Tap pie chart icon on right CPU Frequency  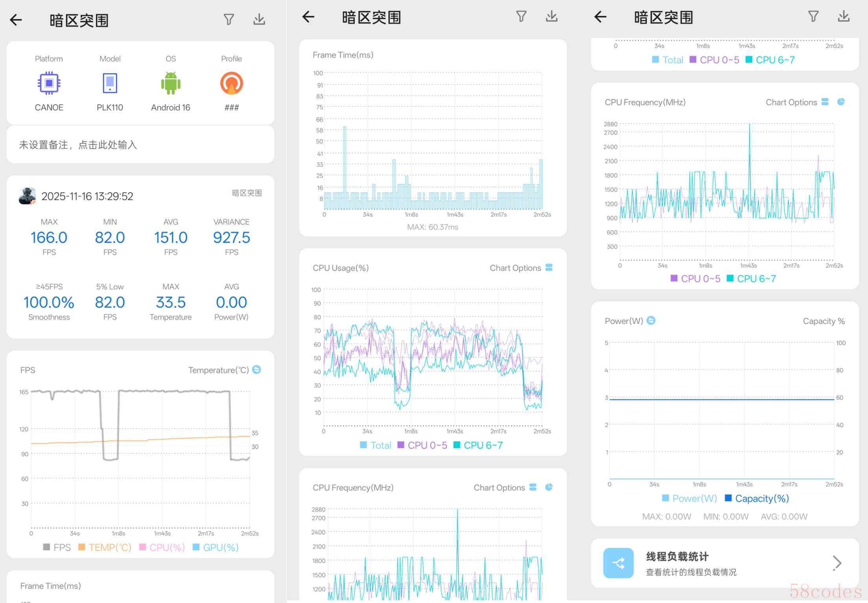click(x=841, y=102)
